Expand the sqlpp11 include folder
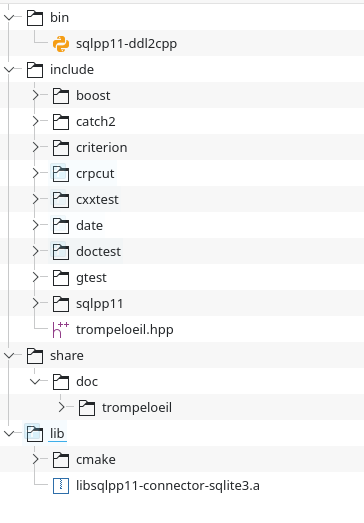The height and width of the screenshot is (523, 364). [x=35, y=304]
